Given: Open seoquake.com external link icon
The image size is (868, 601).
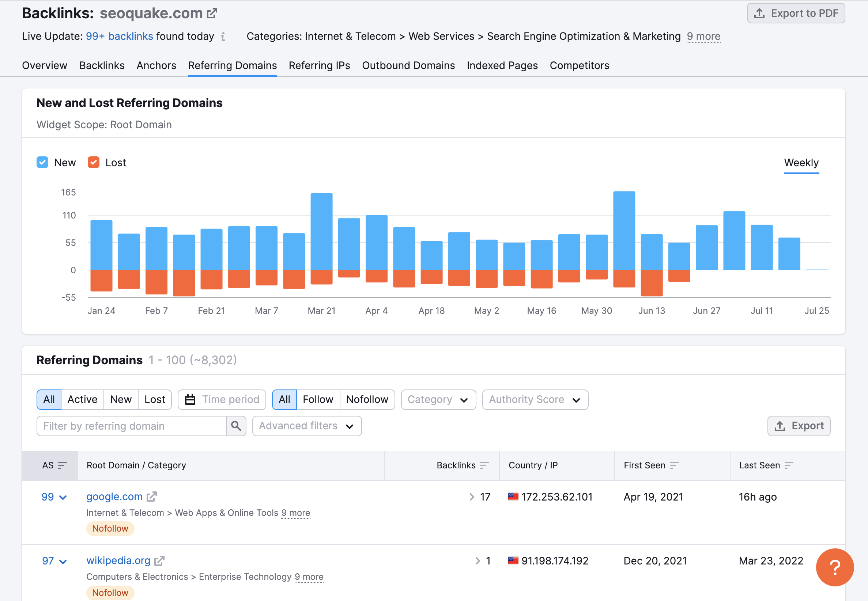Looking at the screenshot, I should coord(212,14).
